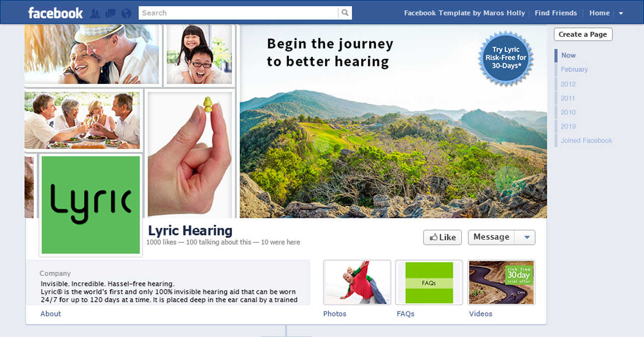The width and height of the screenshot is (644, 337).
Task: Click into the Search field
Action: pos(238,13)
